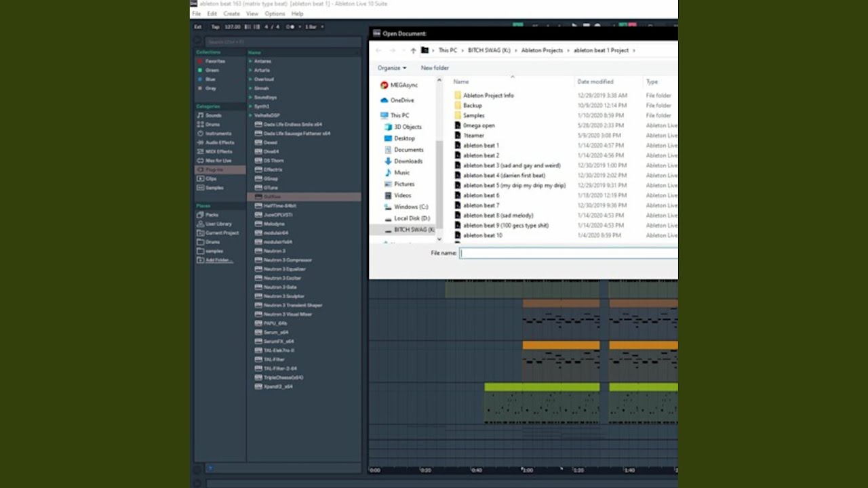
Task: Open the metronome settings dropdown arrow
Action: [x=299, y=27]
